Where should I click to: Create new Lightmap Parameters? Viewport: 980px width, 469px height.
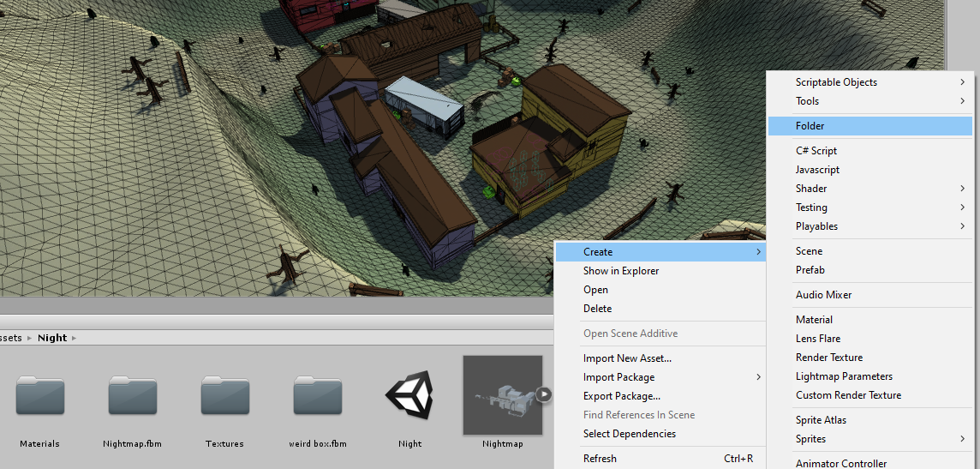(x=870, y=376)
